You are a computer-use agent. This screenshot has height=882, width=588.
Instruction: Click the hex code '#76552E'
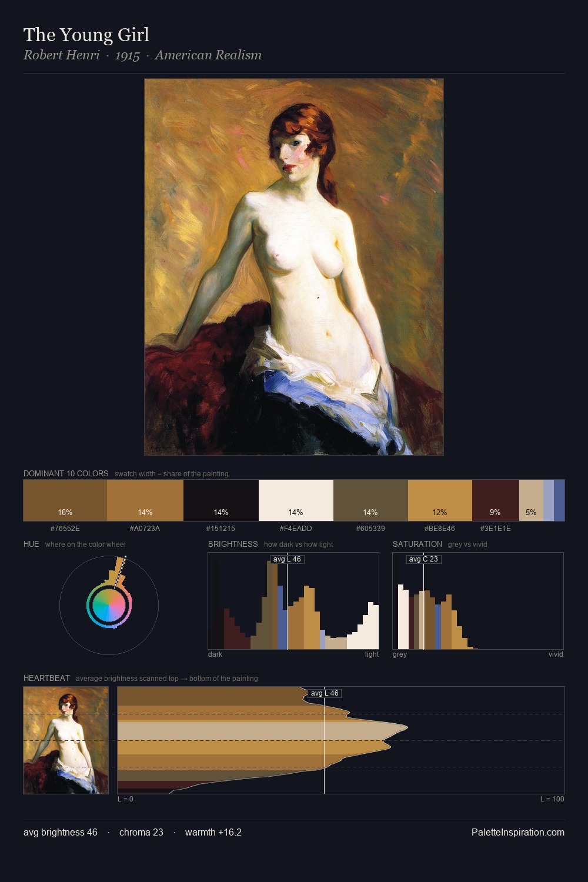(x=65, y=529)
